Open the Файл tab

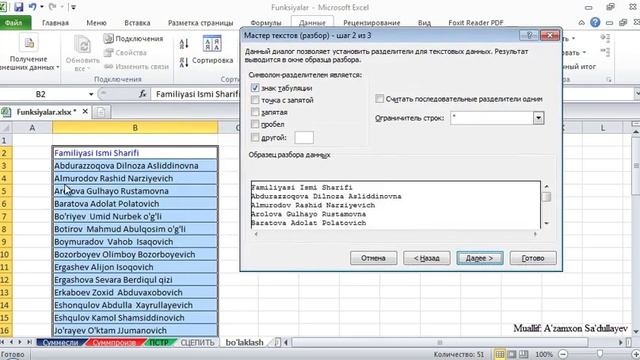coord(15,22)
